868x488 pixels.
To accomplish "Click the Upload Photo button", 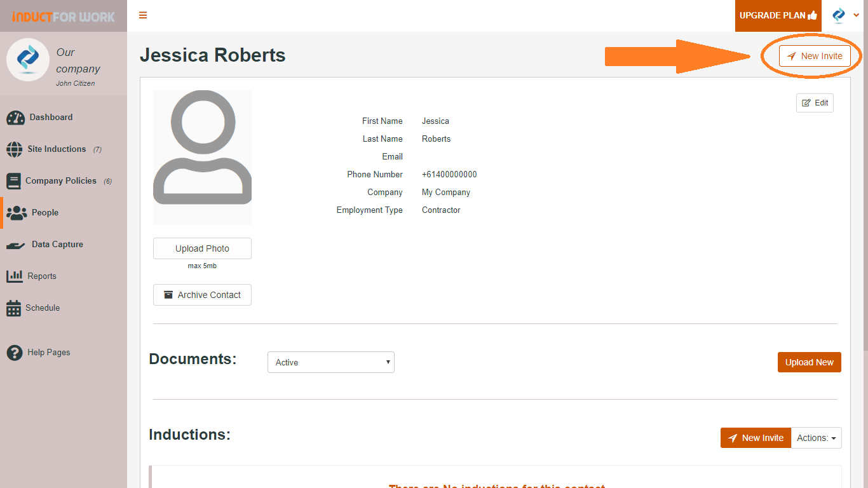I will [202, 248].
